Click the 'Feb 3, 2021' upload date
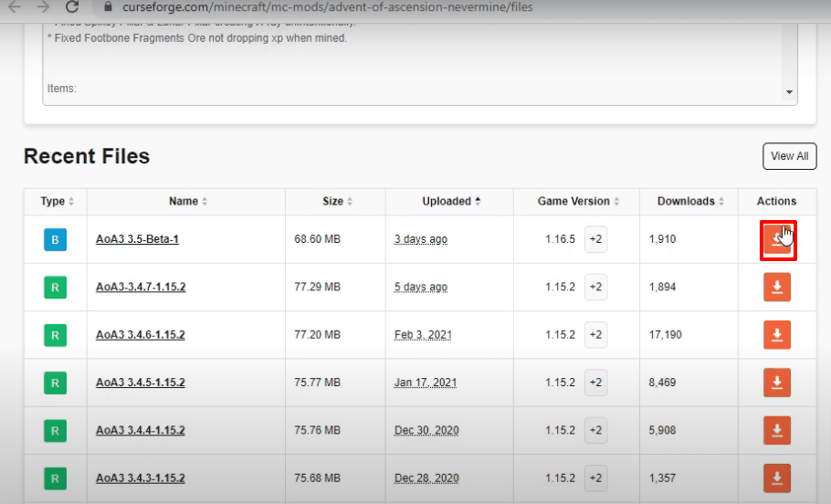Image resolution: width=831 pixels, height=504 pixels. (423, 335)
